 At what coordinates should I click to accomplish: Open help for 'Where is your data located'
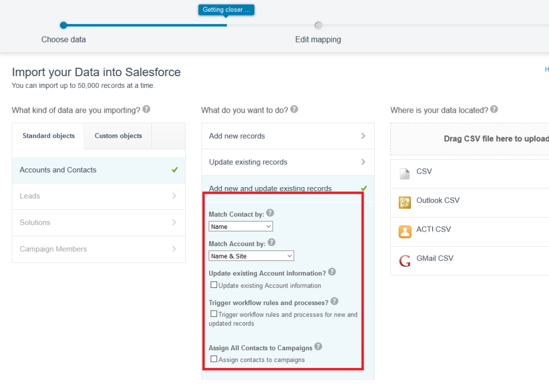[x=494, y=109]
